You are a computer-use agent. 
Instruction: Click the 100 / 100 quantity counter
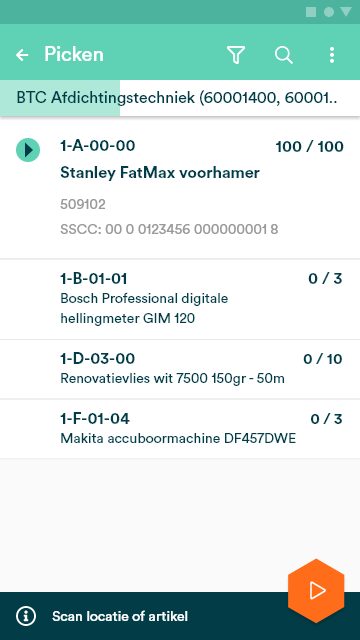309,147
